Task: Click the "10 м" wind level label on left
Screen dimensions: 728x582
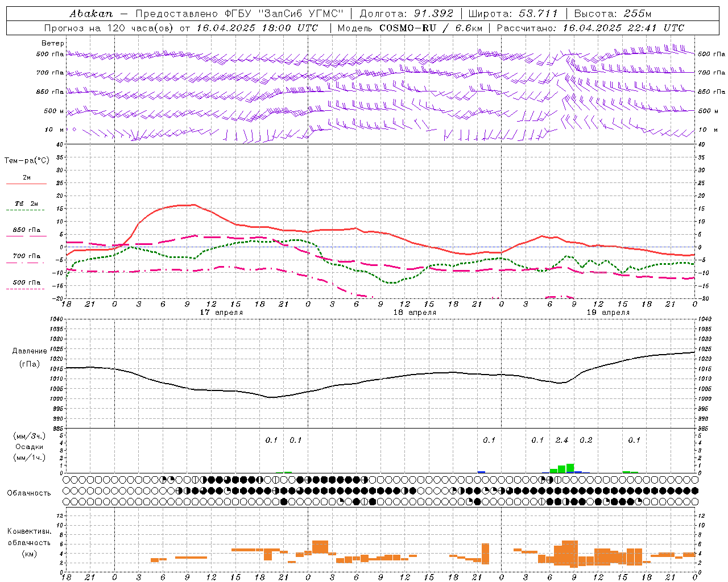Action: coord(55,130)
